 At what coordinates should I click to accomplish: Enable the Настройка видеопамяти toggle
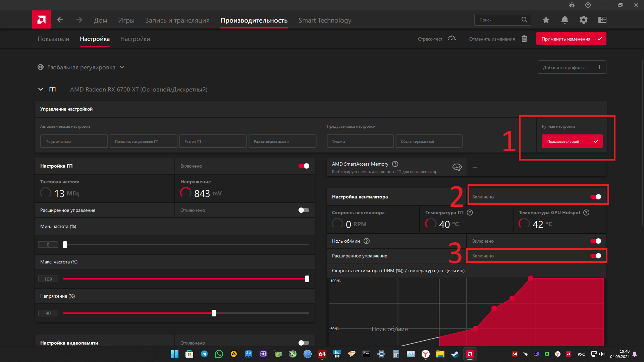[x=304, y=343]
